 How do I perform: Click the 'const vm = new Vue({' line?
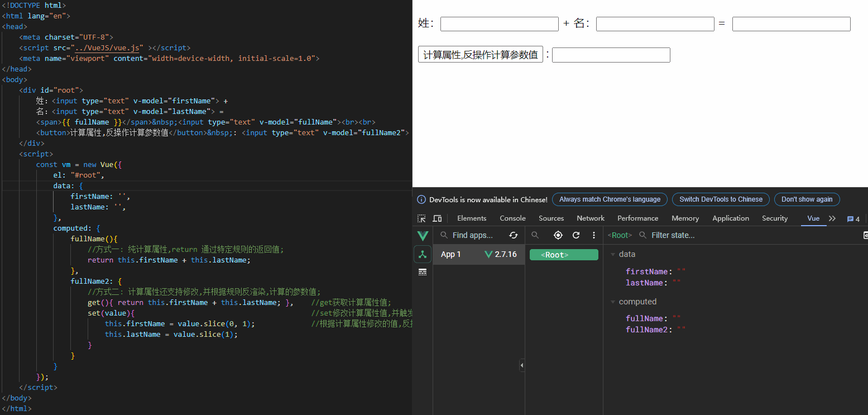[79, 164]
